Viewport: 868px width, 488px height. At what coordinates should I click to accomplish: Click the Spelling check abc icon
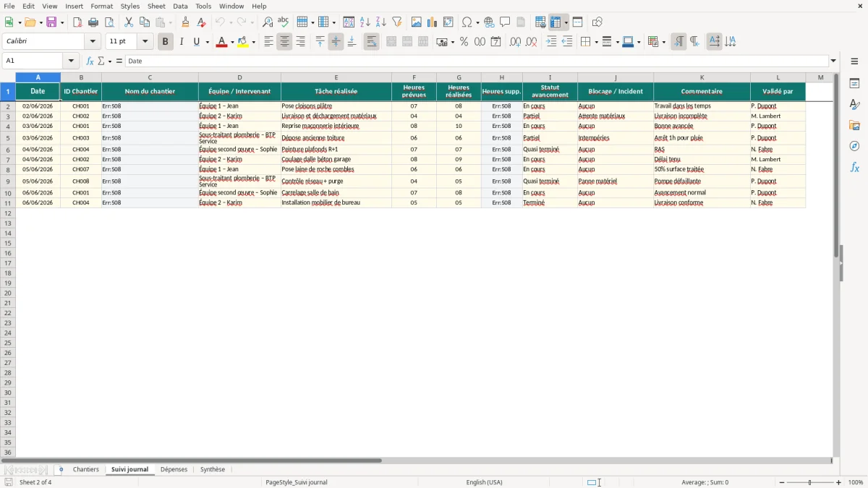tap(284, 22)
